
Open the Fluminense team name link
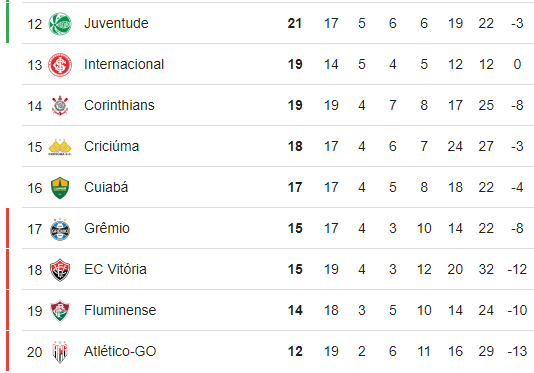click(120, 310)
